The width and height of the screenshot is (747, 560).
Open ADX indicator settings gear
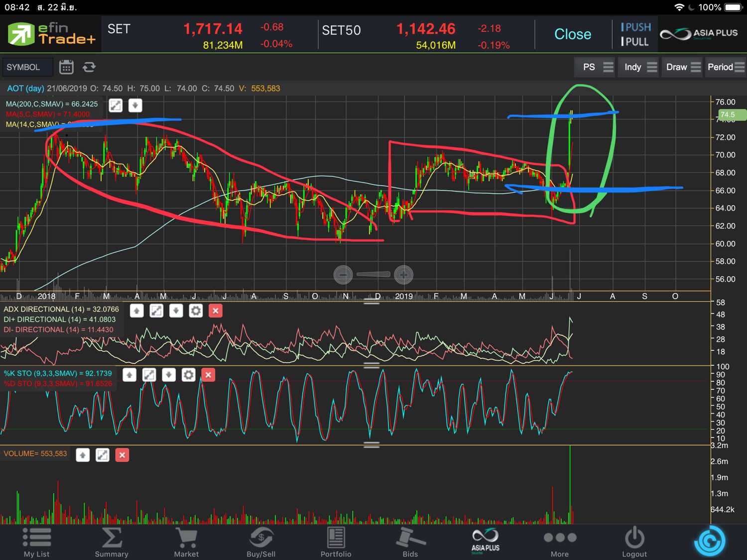coord(196,311)
